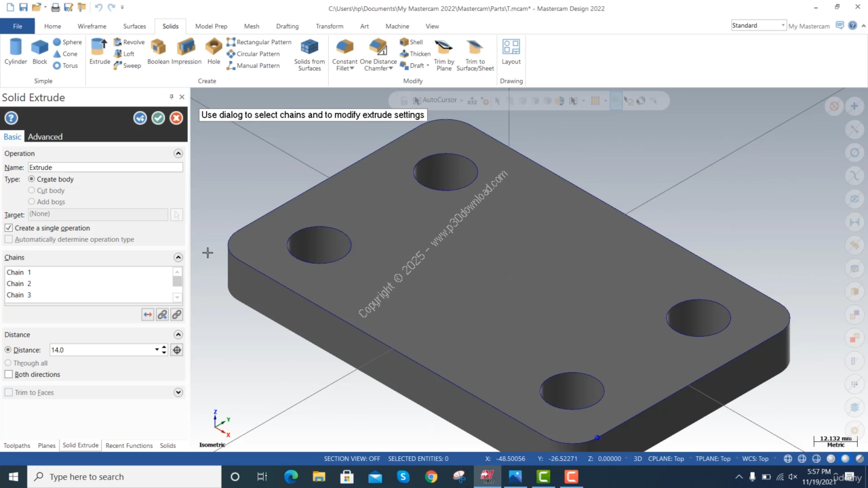Open Trim by Plane

tap(444, 55)
